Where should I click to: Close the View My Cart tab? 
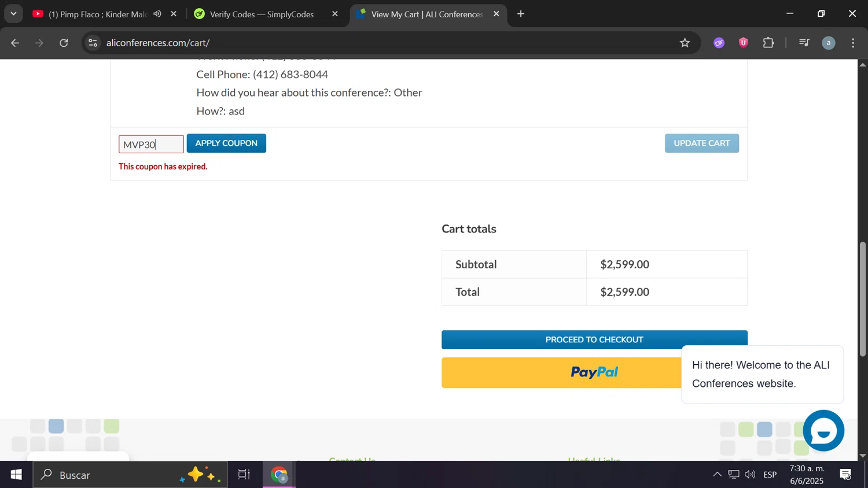point(496,14)
